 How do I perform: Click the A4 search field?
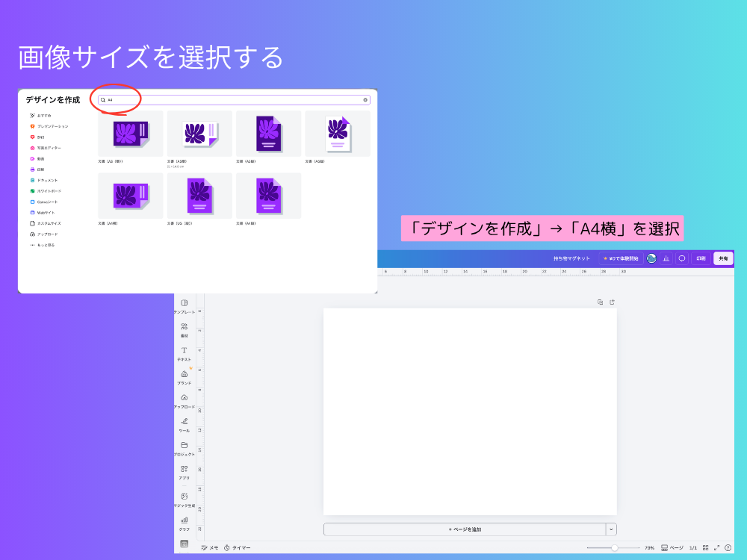coord(234,100)
